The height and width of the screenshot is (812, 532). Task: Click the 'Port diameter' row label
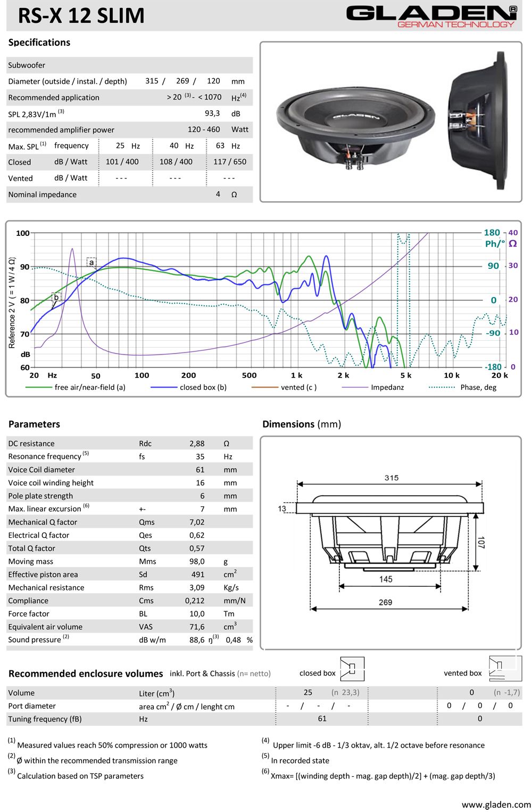(x=32, y=706)
